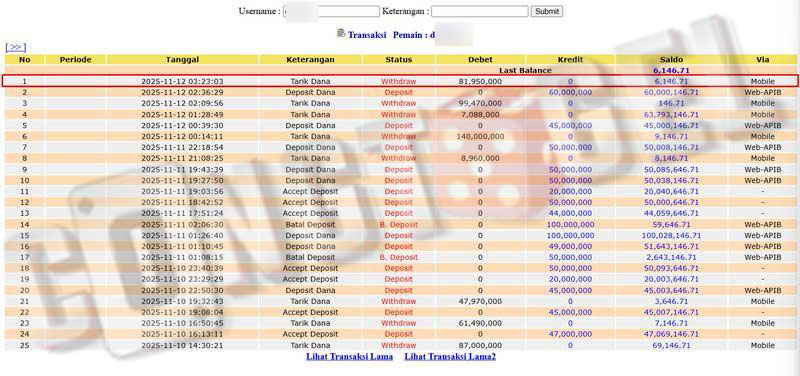Image resolution: width=800 pixels, height=376 pixels.
Task: Click Last Balance value 6,146.71
Action: click(670, 70)
